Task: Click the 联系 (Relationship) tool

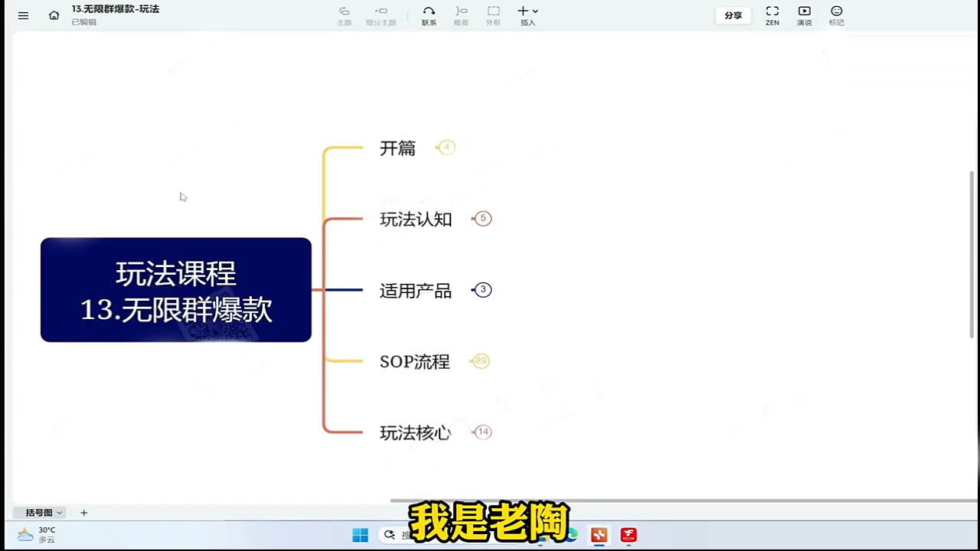Action: [x=429, y=14]
